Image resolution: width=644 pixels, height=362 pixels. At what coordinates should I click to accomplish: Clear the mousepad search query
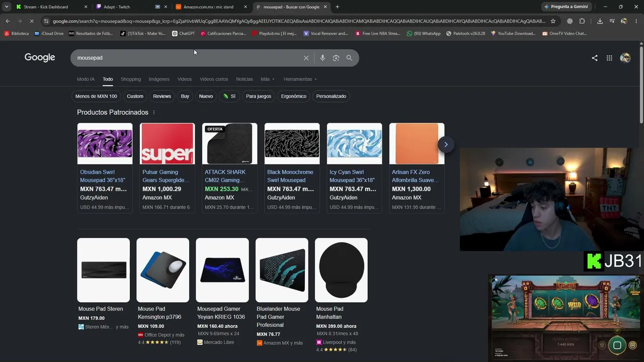tap(306, 58)
